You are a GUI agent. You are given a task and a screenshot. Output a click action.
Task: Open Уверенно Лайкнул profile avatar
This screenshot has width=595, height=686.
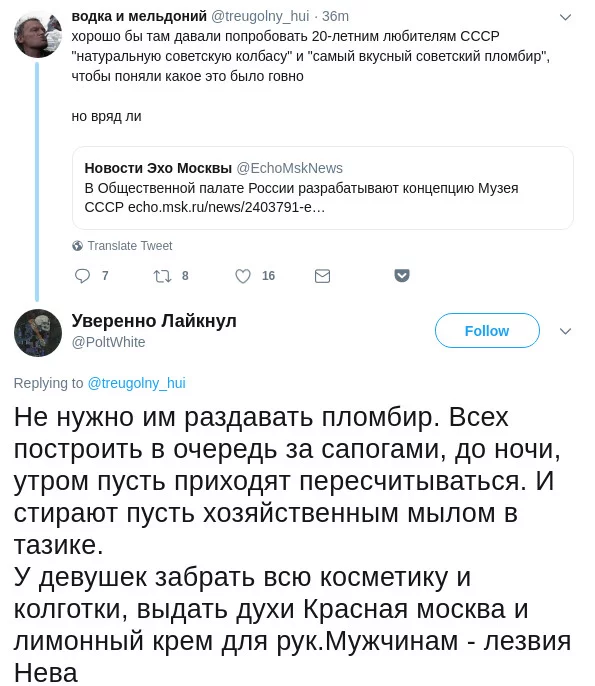pos(38,332)
